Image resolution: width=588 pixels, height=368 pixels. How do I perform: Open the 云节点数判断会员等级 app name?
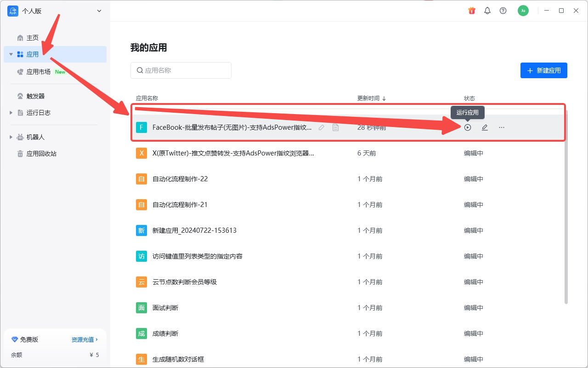pyautogui.click(x=185, y=282)
